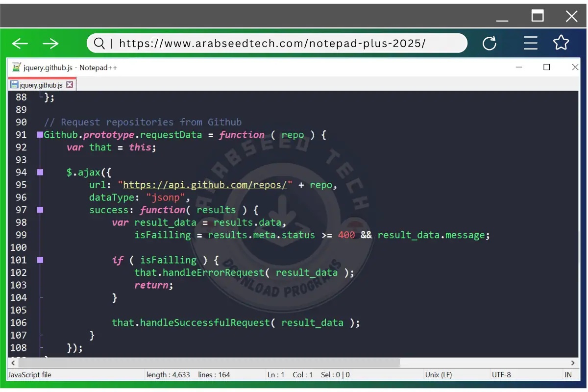Collapse the $.ajax block fold on line 94
Viewport: 588px width, 392px height.
pyautogui.click(x=40, y=172)
